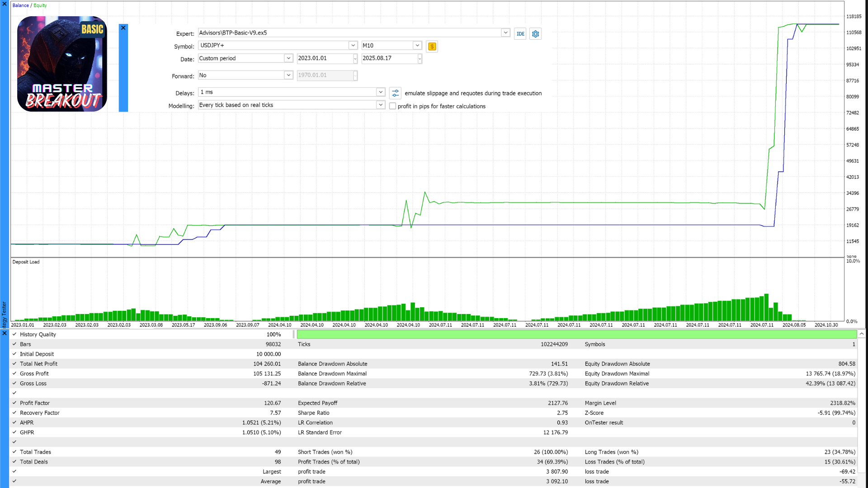
Task: Close the results panel with X
Action: pos(5,333)
